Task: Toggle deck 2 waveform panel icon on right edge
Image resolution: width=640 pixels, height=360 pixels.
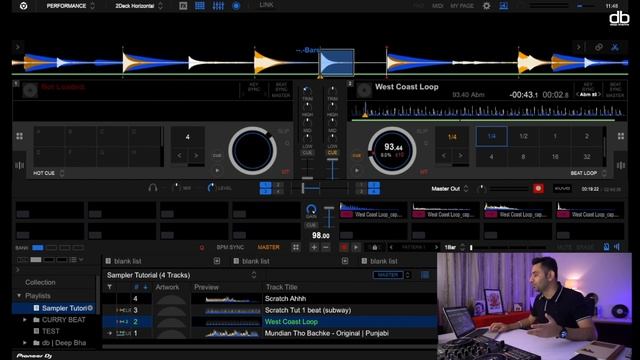Action: [620, 165]
